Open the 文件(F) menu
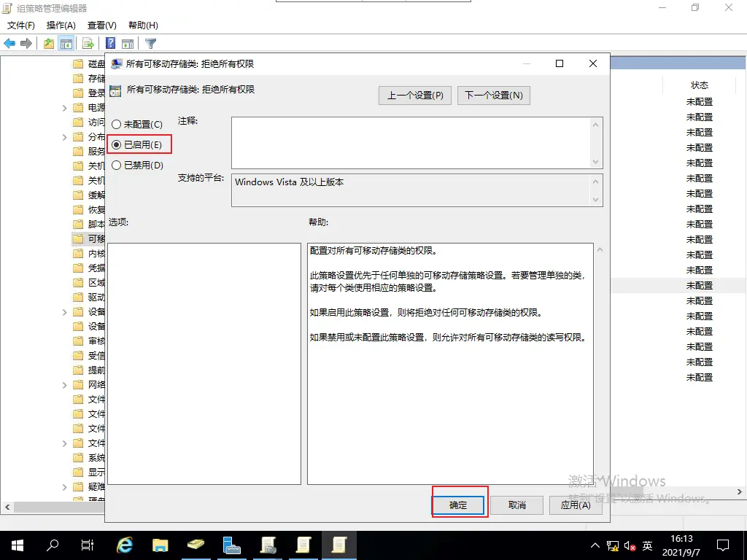Screen dimensions: 747x560 [x=20, y=25]
